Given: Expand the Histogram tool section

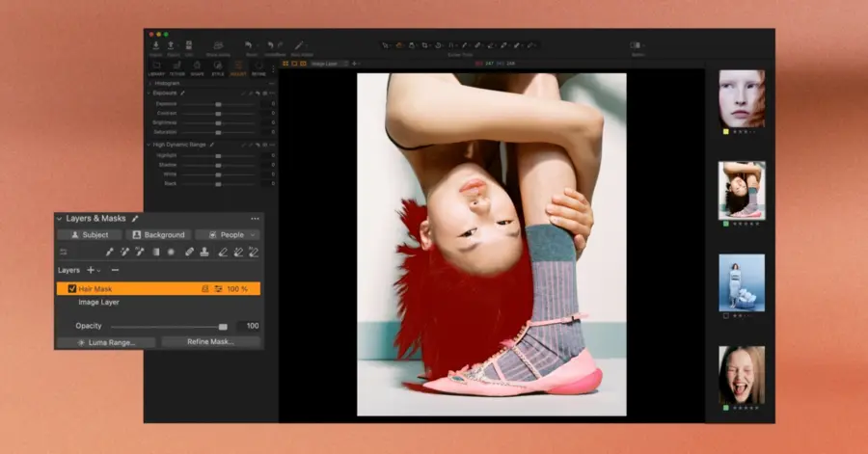Looking at the screenshot, I should pos(150,84).
